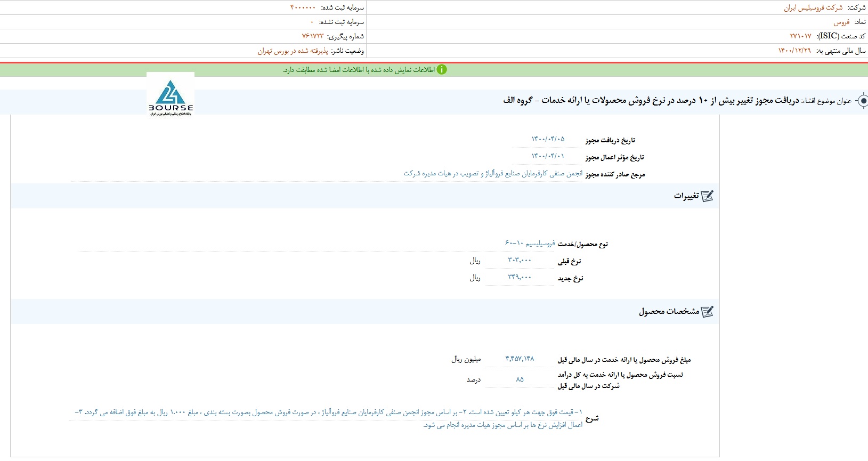Click prior-year sales amount ۴,۴۵۷,۱۴۸
The width and height of the screenshot is (868, 461).
520,359
